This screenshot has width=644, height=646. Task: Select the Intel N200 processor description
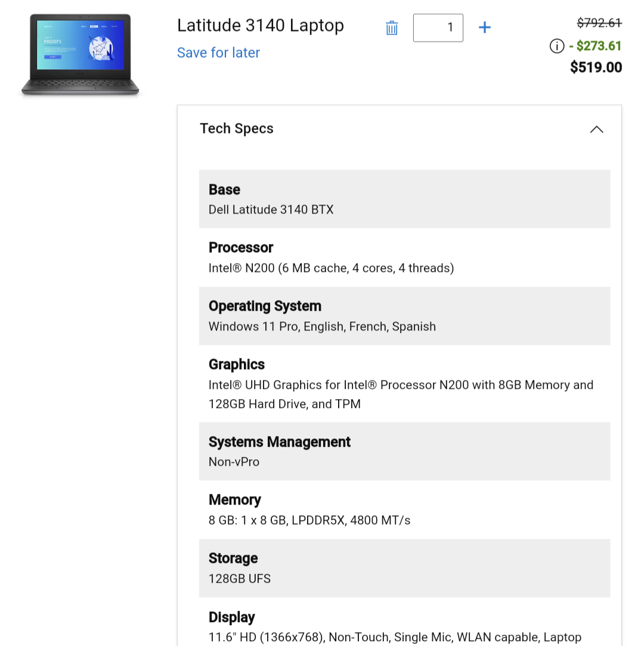point(331,268)
